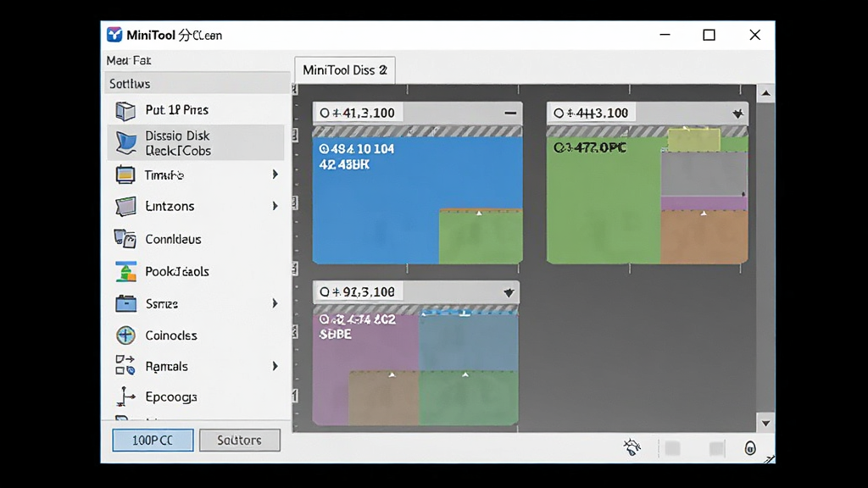Click the cube icon beside Put 1P Pires
868x488 pixels.
[x=125, y=111]
